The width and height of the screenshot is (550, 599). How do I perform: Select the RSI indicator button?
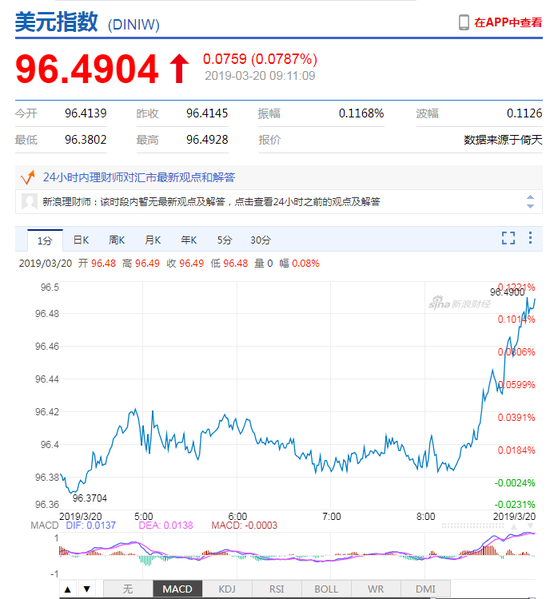pyautogui.click(x=277, y=589)
